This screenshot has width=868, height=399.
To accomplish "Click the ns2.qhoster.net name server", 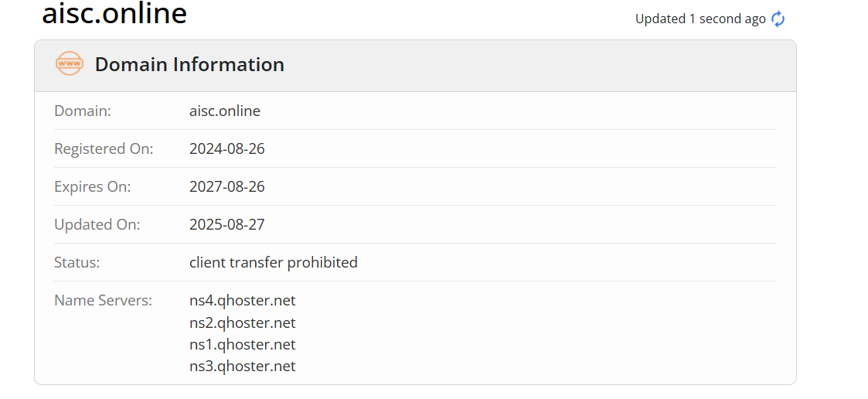I will pyautogui.click(x=243, y=322).
